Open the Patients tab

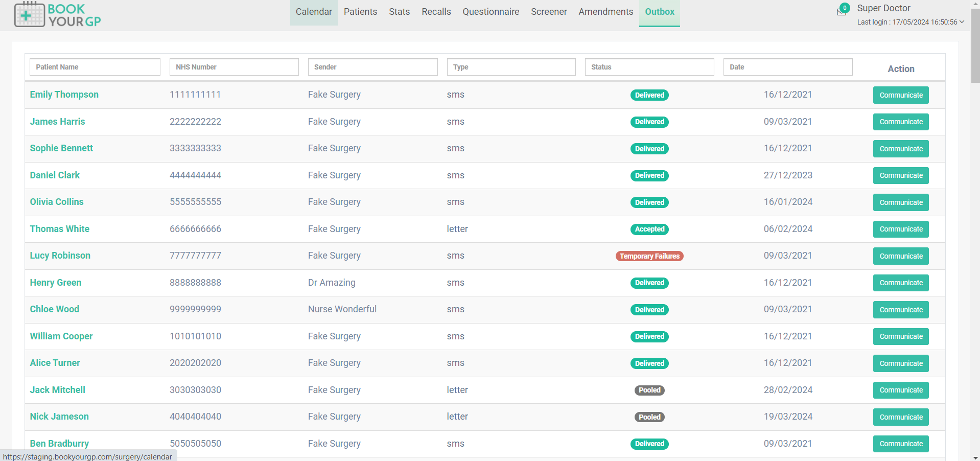click(x=360, y=12)
